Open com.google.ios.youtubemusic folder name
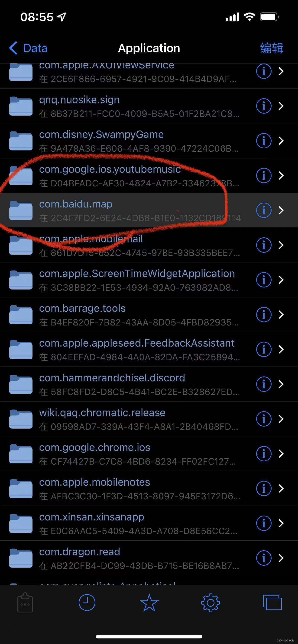The width and height of the screenshot is (298, 644). pos(110,169)
